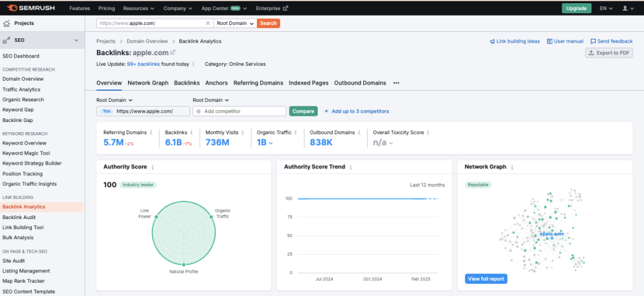644x296 pixels.
Task: Show Backlinks metric info icon
Action: (192, 133)
